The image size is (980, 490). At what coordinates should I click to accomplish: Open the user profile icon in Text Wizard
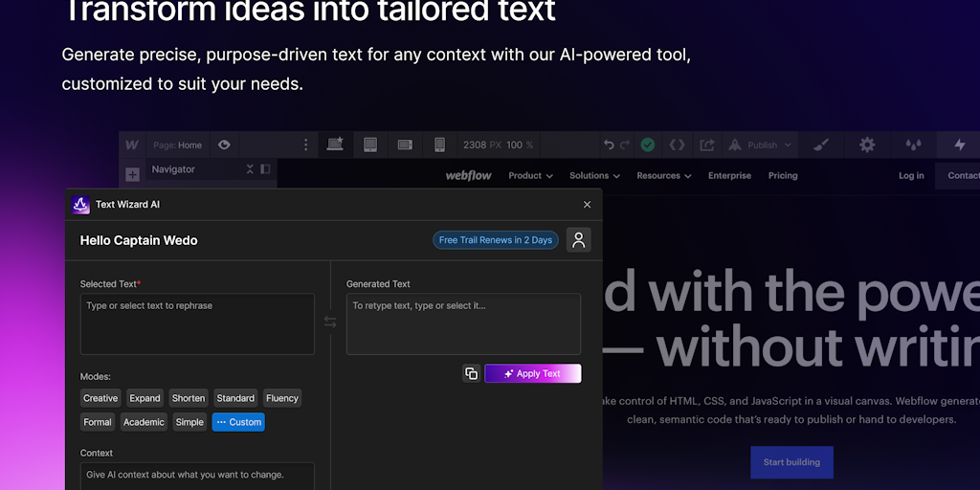[578, 240]
